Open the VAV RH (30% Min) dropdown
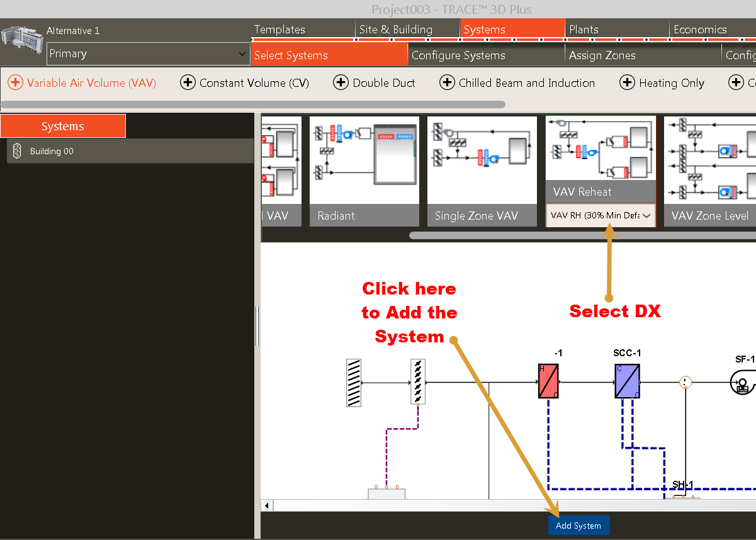The height and width of the screenshot is (540, 756). pos(601,215)
